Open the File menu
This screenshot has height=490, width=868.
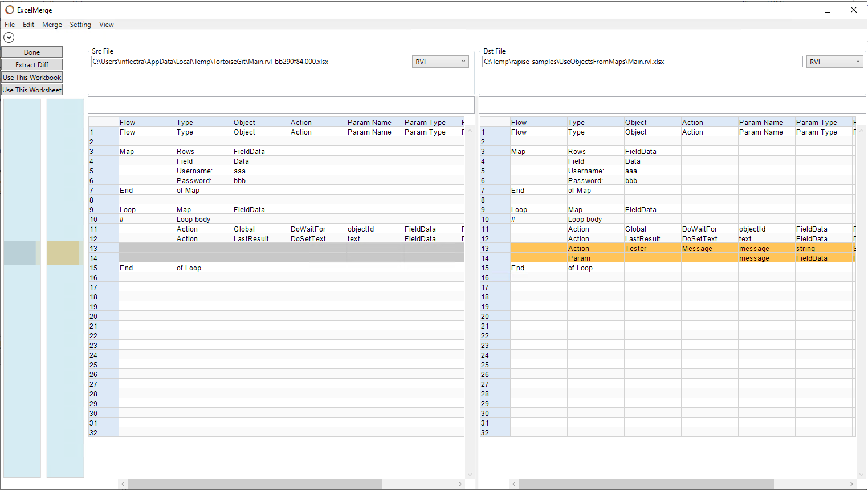[x=10, y=25]
